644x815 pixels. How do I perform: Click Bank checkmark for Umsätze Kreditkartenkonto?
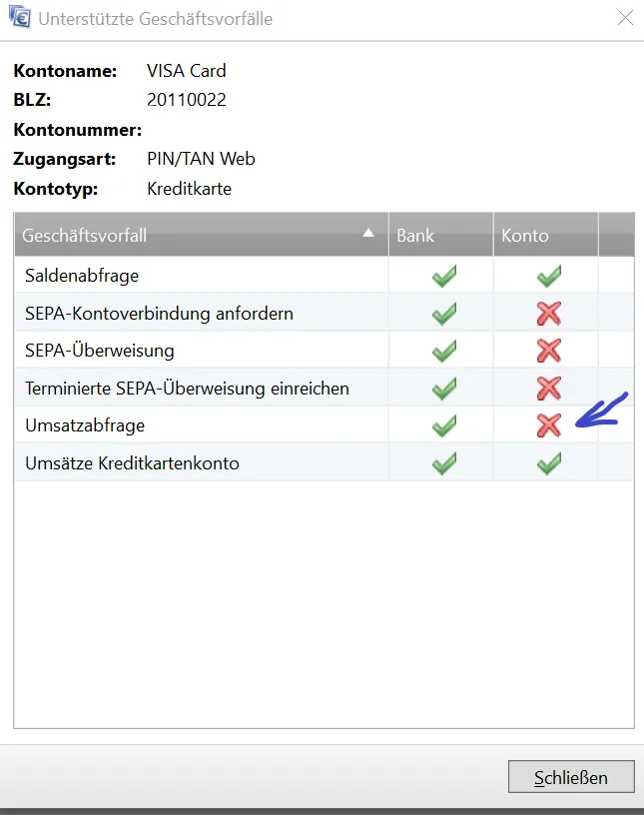pos(444,463)
